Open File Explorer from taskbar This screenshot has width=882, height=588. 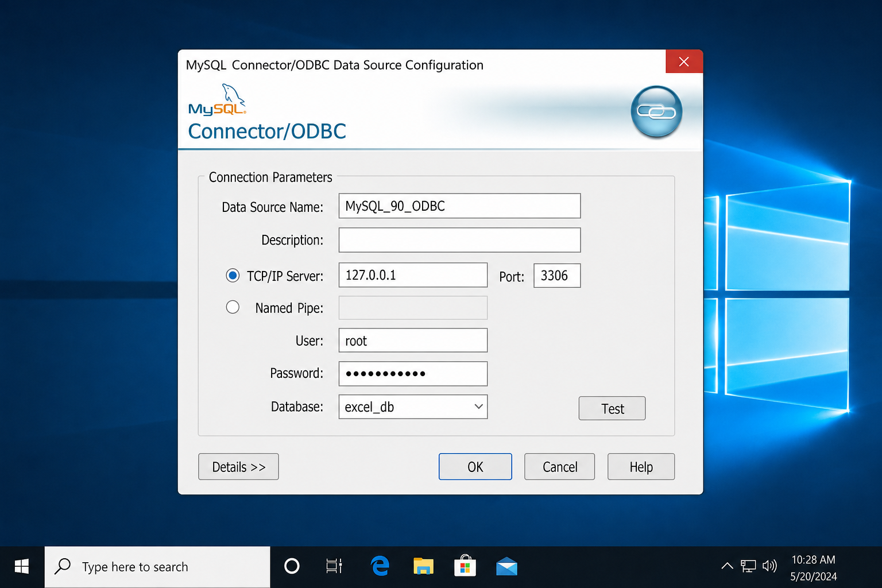click(423, 567)
